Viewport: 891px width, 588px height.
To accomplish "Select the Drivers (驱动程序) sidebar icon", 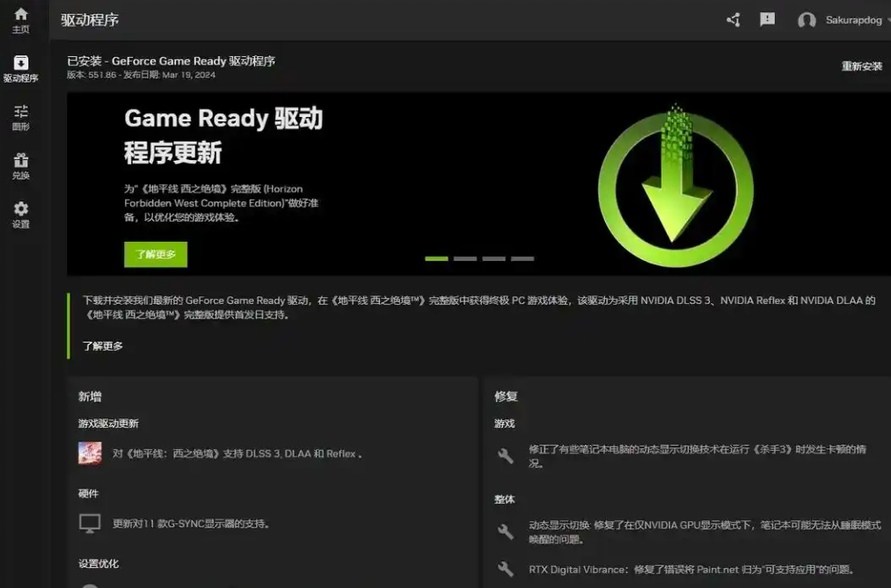I will [x=21, y=69].
